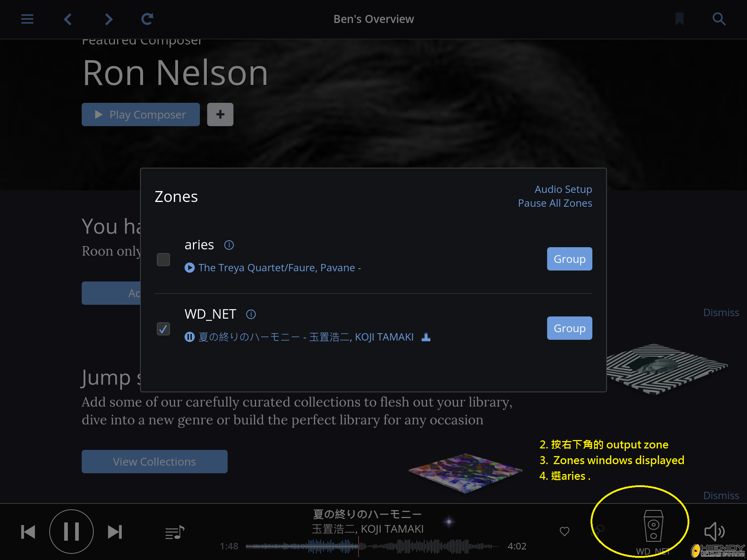Click the elapsed time 1:48
Image resolution: width=747 pixels, height=560 pixels.
point(229,546)
